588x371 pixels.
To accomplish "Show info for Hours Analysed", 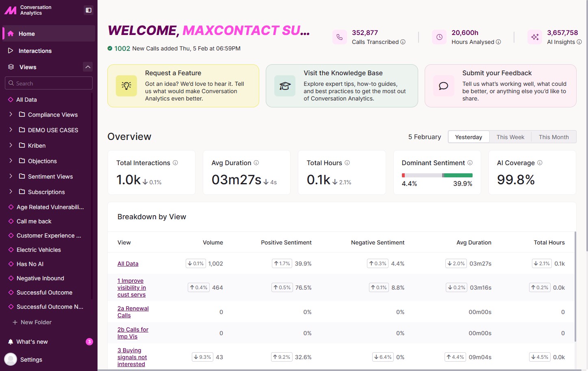I will click(x=499, y=42).
